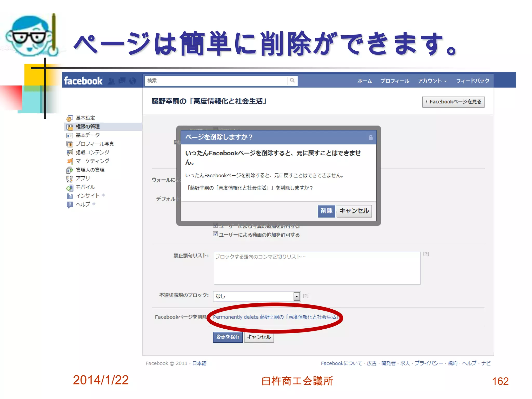This screenshot has width=532, height=399.
Task: Click 基本設定 sidebar icon
Action: [69, 118]
